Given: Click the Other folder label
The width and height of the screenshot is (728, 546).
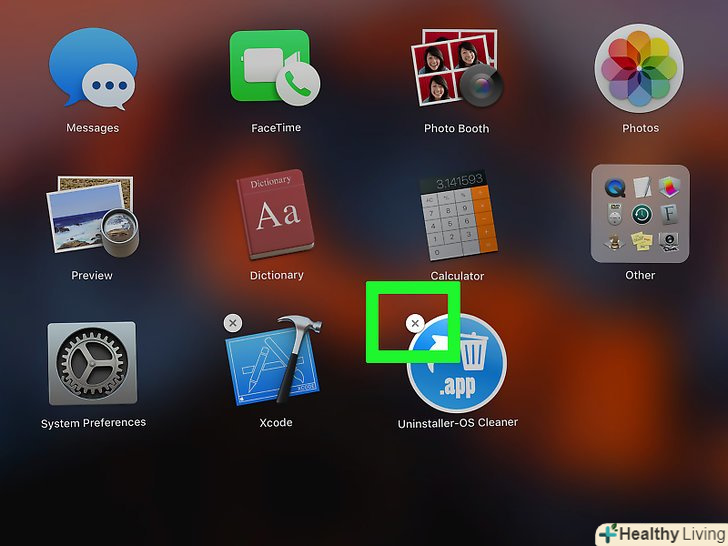Looking at the screenshot, I should coord(640,275).
